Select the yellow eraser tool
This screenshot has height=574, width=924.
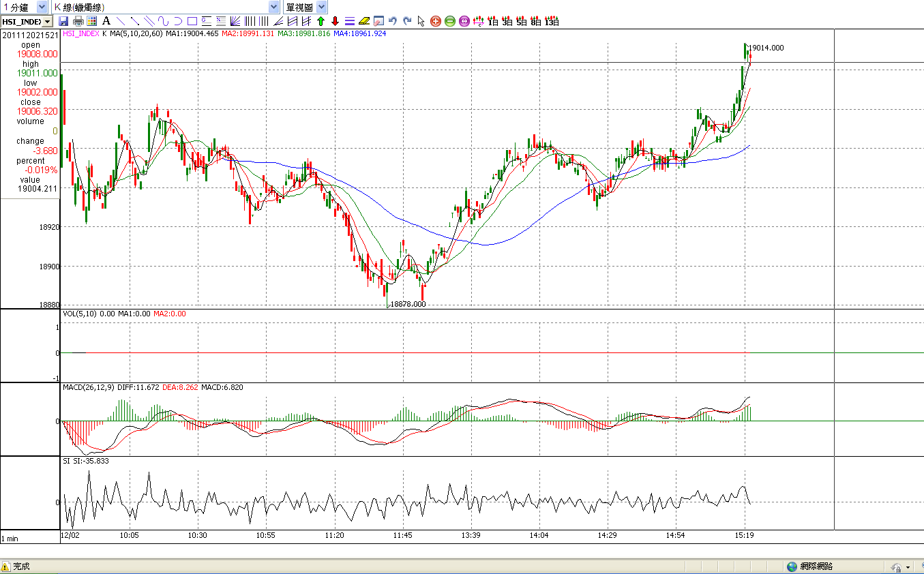(364, 21)
